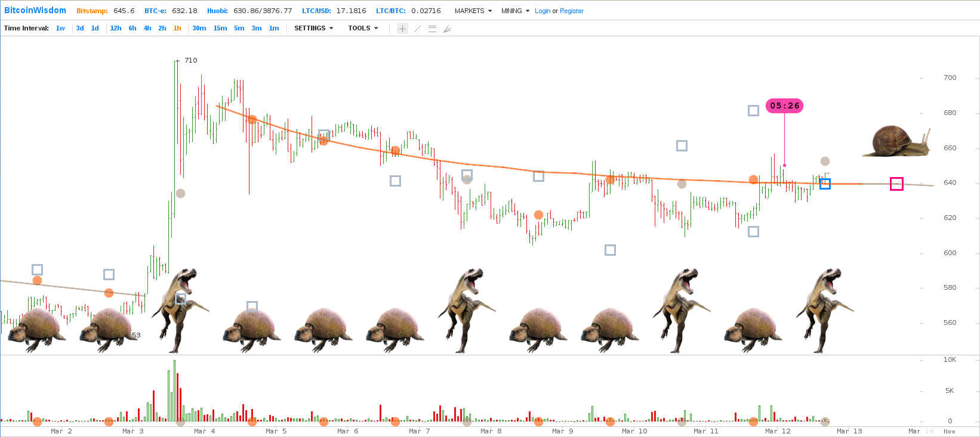Click the blue square marker near 640

(x=825, y=184)
